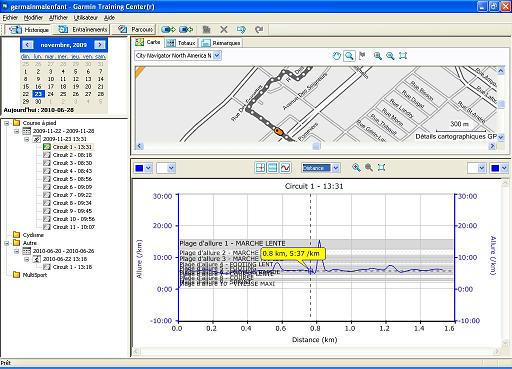Open the Historique view
The height and width of the screenshot is (369, 512).
(x=29, y=30)
